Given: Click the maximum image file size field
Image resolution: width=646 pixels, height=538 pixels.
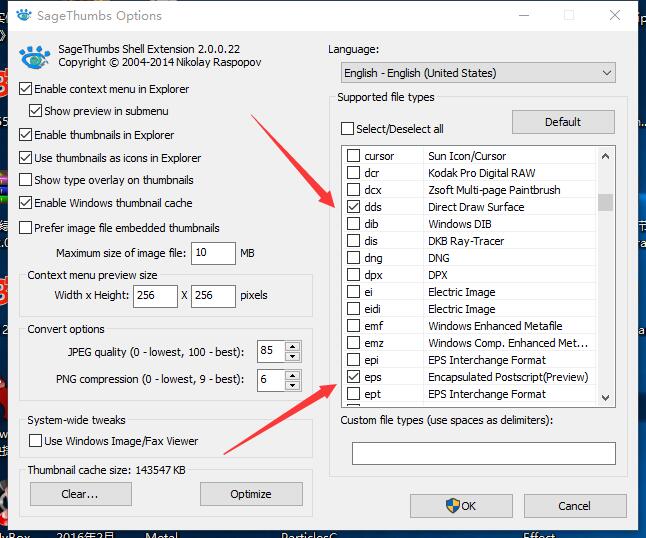Looking at the screenshot, I should click(x=213, y=253).
